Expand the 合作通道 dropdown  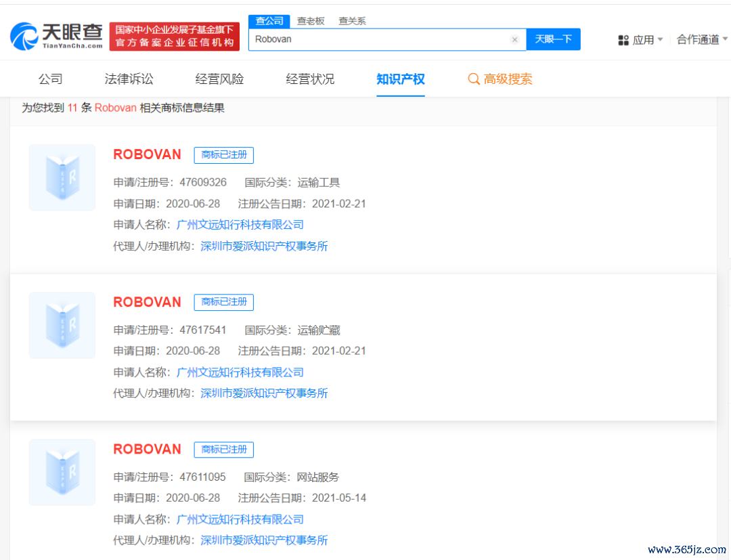(702, 40)
